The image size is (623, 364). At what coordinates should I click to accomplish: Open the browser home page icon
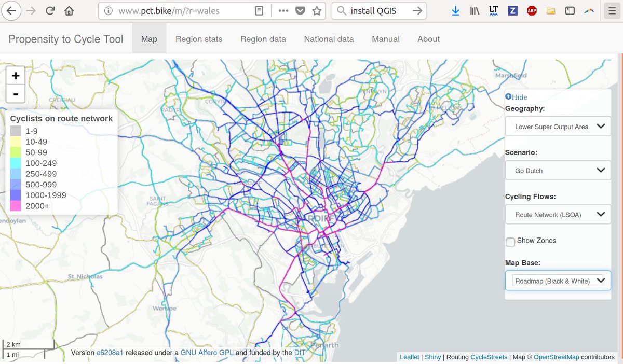(x=69, y=11)
